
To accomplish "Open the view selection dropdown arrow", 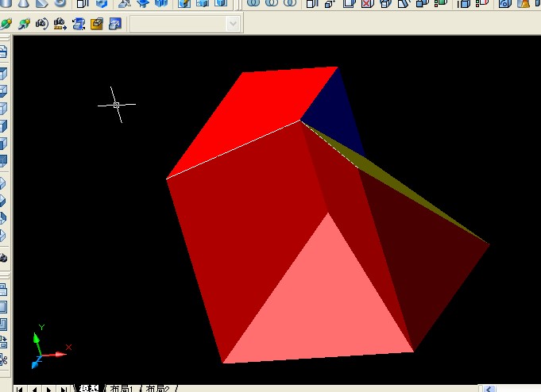I will (x=234, y=24).
